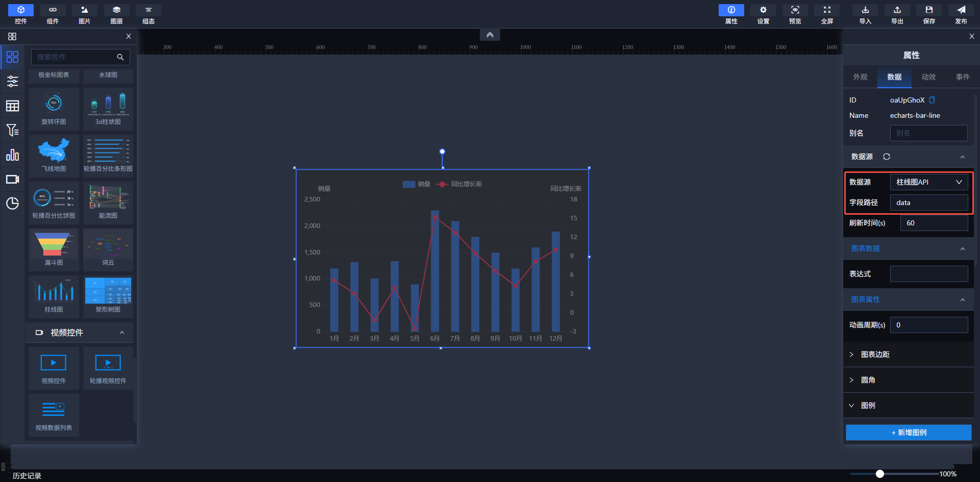
Task: Open the pie chart category in the sidebar
Action: point(12,204)
